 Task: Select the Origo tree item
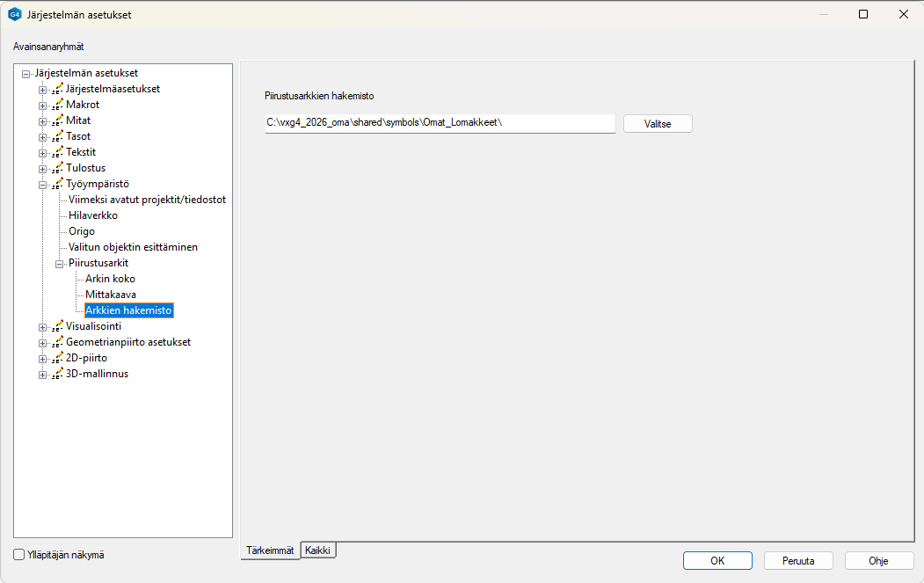point(81,231)
